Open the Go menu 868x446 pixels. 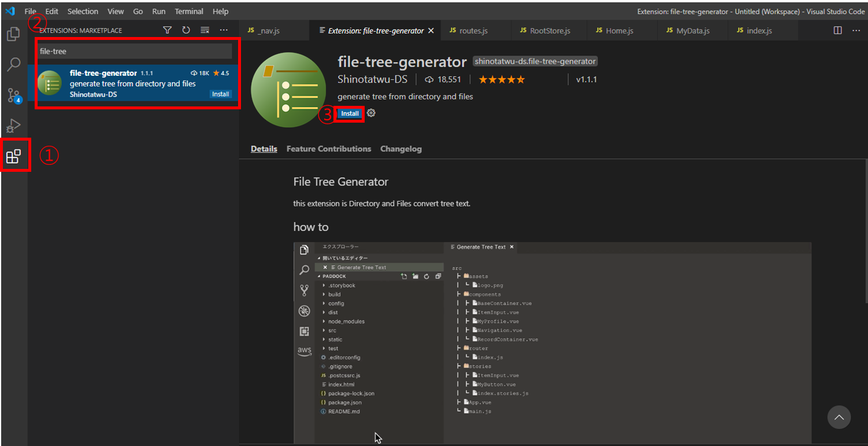[138, 11]
